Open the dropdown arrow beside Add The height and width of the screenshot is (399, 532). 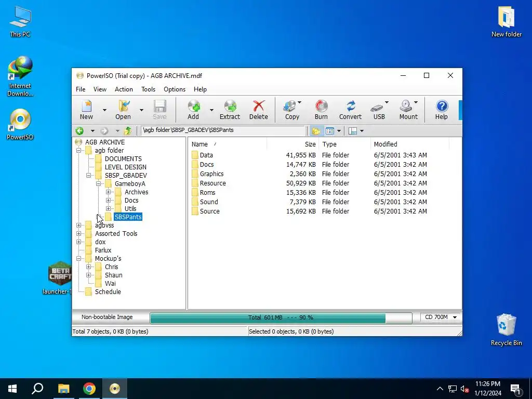211,110
